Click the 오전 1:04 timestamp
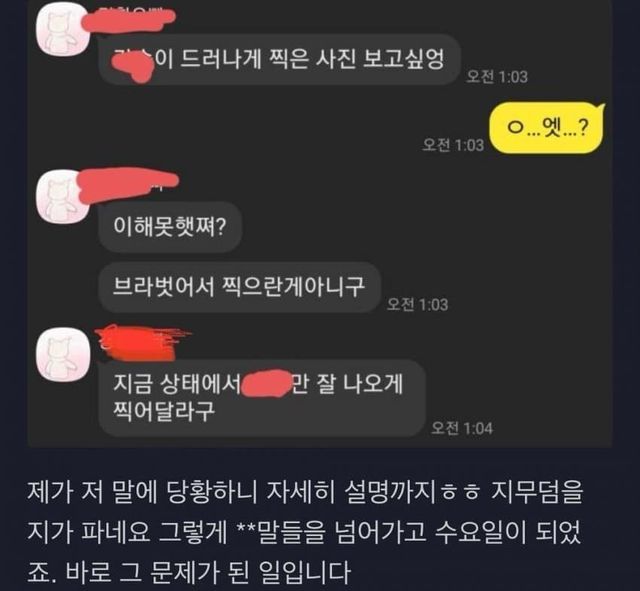Image resolution: width=640 pixels, height=591 pixels. (x=462, y=429)
